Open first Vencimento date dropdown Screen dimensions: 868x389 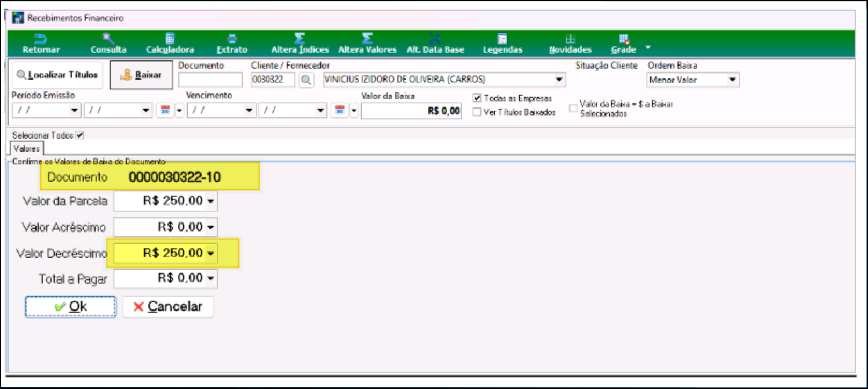coord(249,111)
